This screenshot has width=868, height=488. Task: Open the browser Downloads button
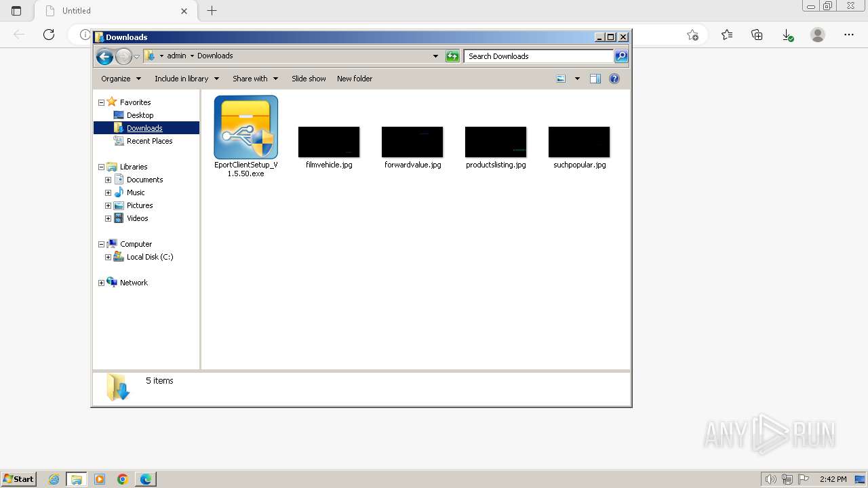point(787,35)
